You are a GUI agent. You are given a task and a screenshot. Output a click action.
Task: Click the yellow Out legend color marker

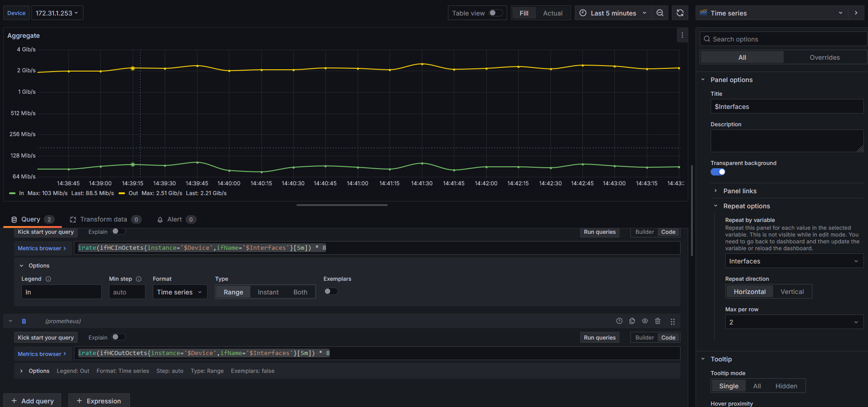(122, 193)
